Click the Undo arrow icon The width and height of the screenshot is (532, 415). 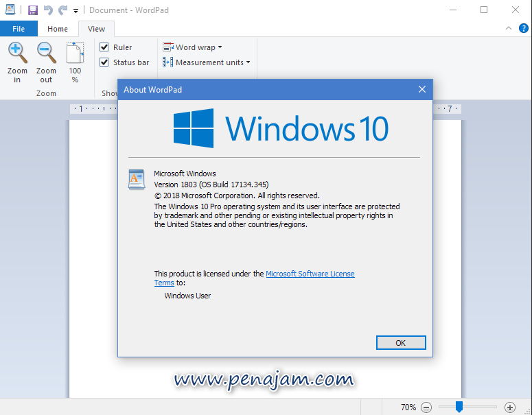pyautogui.click(x=48, y=10)
